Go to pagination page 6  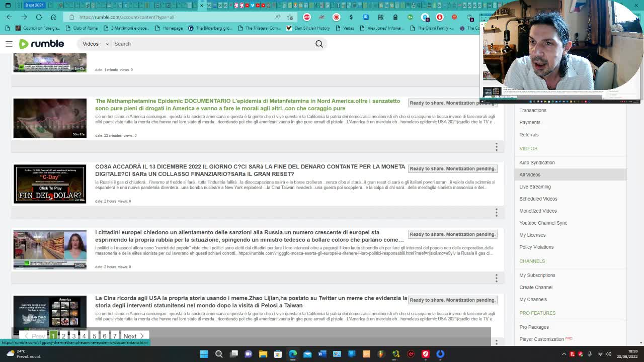pyautogui.click(x=105, y=336)
